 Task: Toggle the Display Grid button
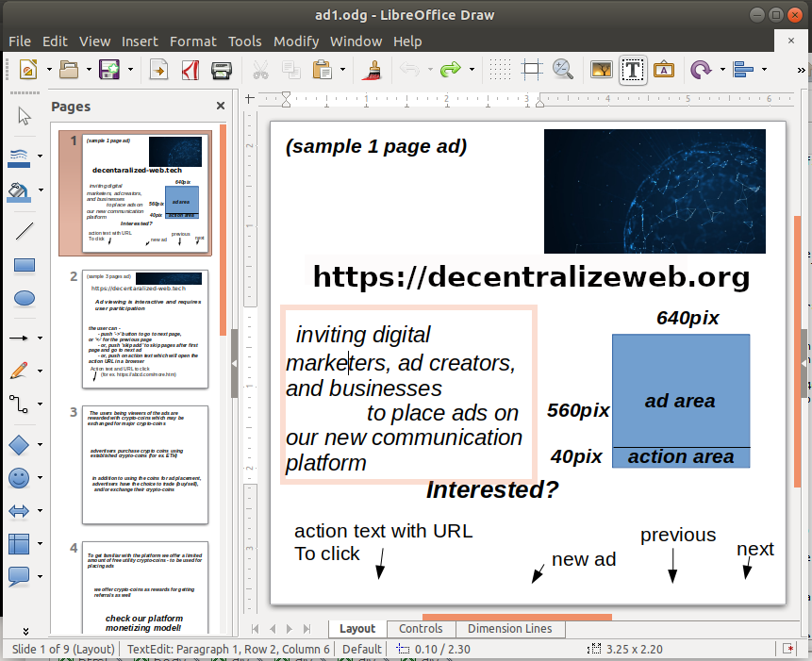(x=501, y=70)
